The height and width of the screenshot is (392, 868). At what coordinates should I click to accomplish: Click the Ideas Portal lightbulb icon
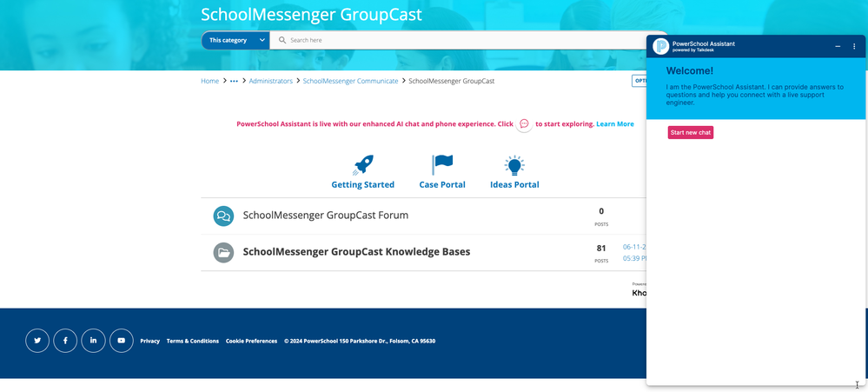point(514,165)
